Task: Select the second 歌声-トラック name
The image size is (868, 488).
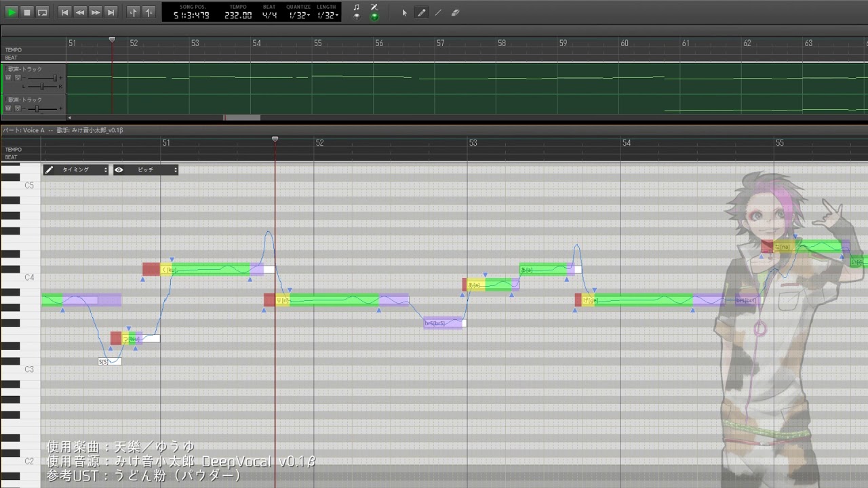Action: (24, 100)
